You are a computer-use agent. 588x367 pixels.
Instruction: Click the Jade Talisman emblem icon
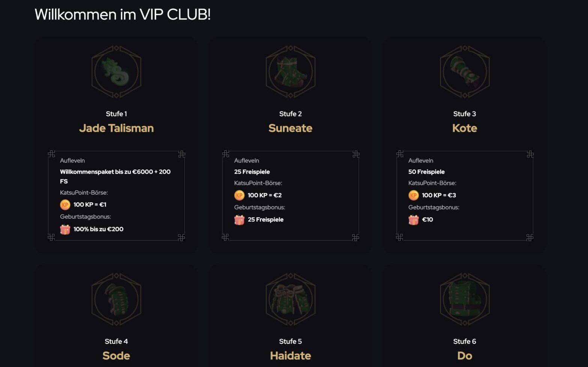[x=116, y=72]
